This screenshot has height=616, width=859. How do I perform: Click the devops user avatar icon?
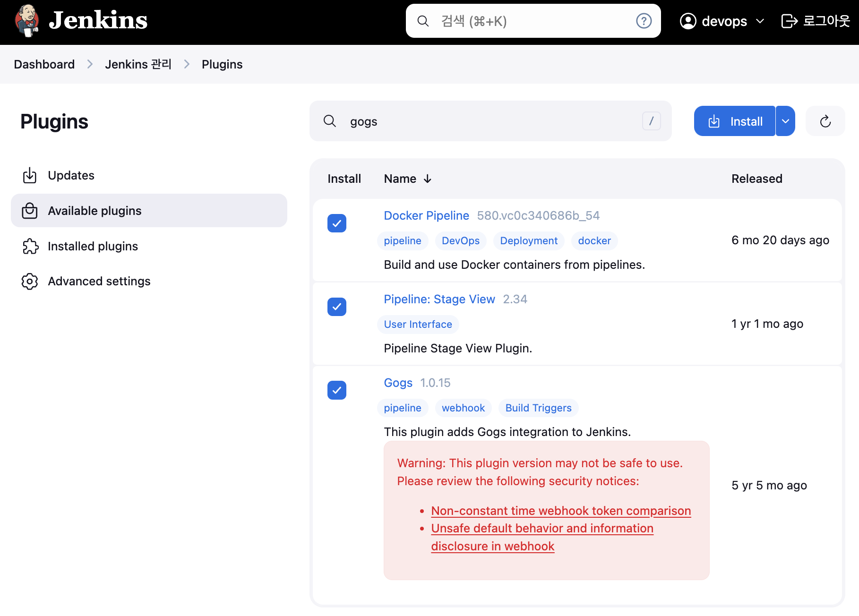(x=688, y=21)
